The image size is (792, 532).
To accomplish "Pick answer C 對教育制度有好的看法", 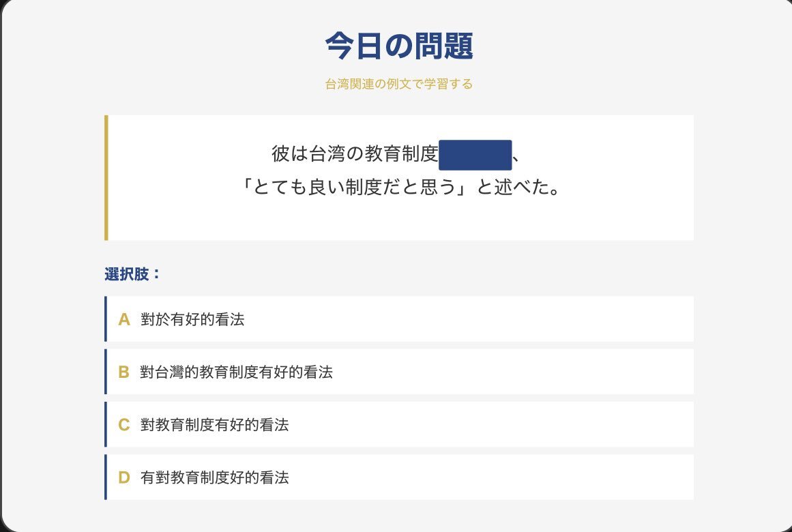I will [x=215, y=425].
